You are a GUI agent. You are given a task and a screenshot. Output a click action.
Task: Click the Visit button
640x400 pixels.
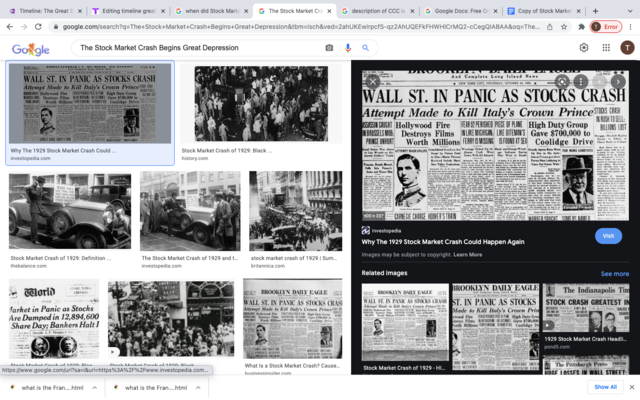pos(608,236)
